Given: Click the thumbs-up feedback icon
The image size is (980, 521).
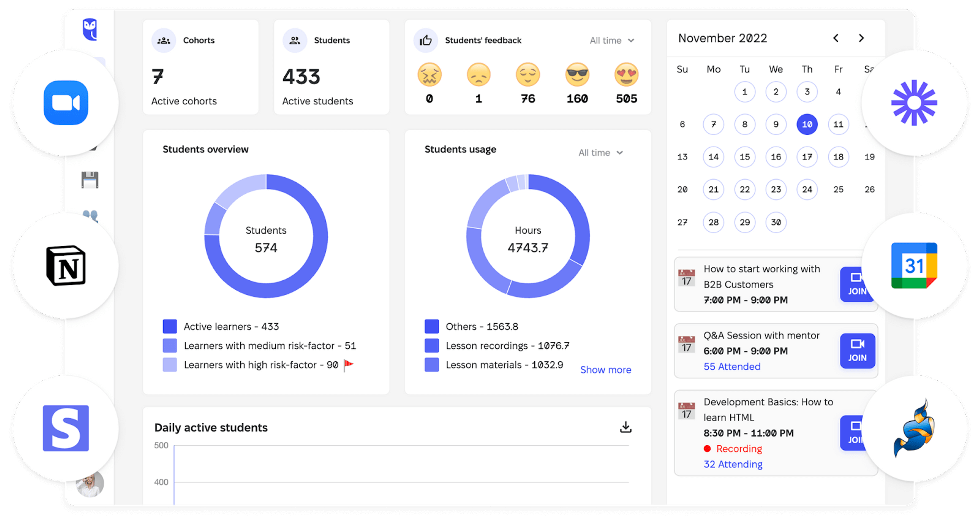Looking at the screenshot, I should (x=426, y=40).
